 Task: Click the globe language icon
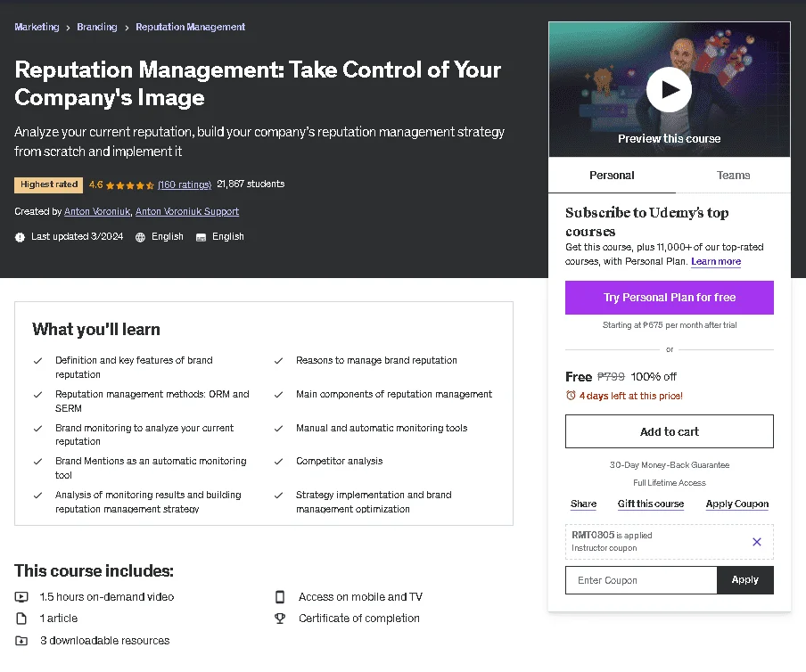point(140,237)
